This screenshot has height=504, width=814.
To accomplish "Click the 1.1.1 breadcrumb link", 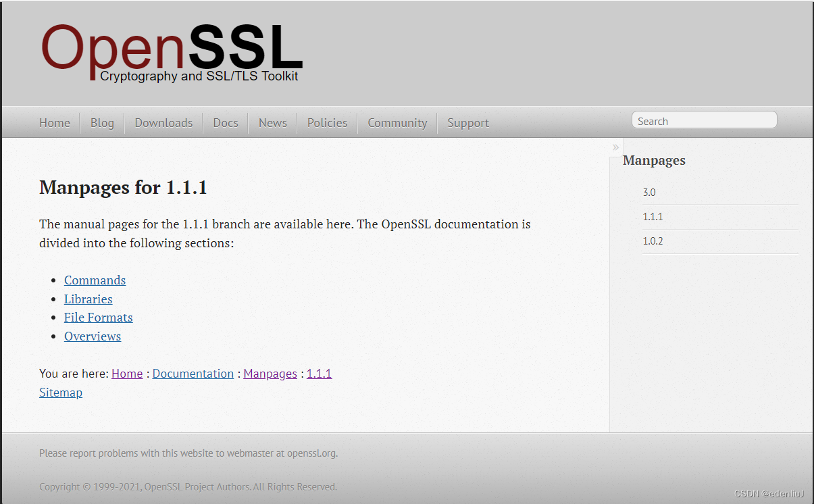I will tap(319, 374).
